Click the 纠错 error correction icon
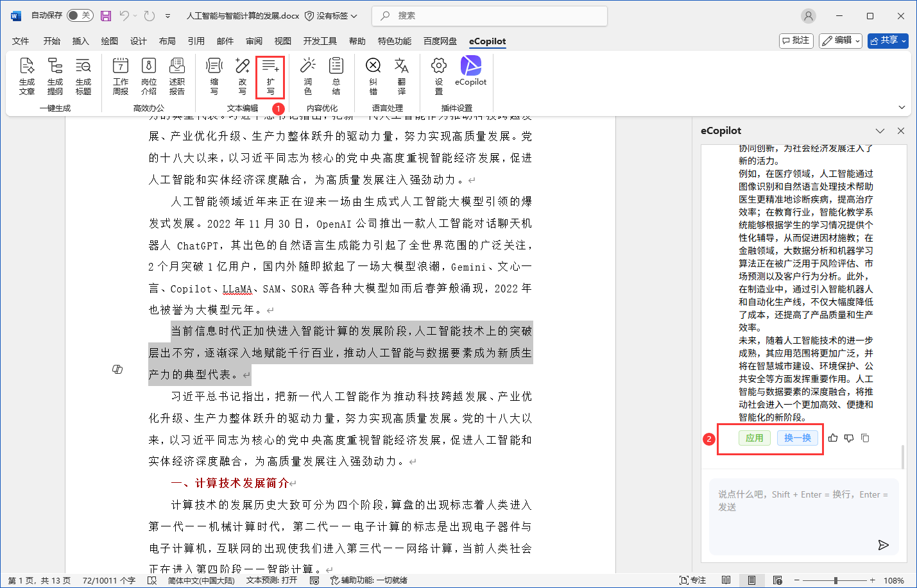917x588 pixels. tap(373, 76)
